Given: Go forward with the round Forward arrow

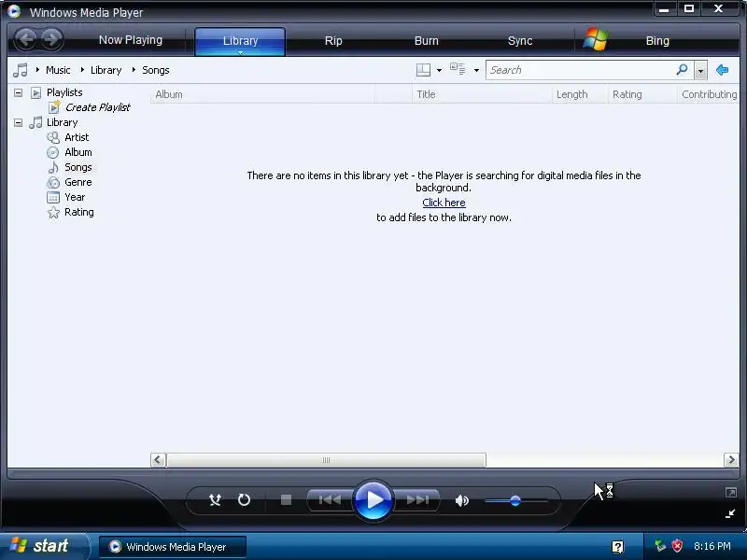Looking at the screenshot, I should pyautogui.click(x=52, y=39).
